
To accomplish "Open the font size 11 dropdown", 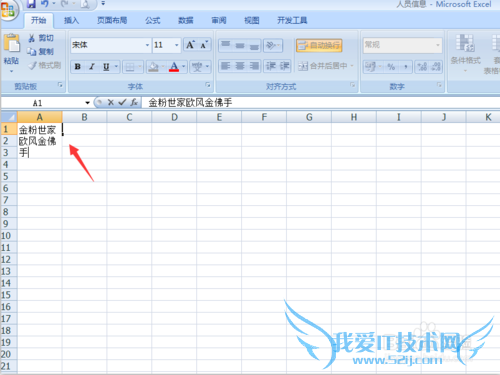I will click(176, 45).
